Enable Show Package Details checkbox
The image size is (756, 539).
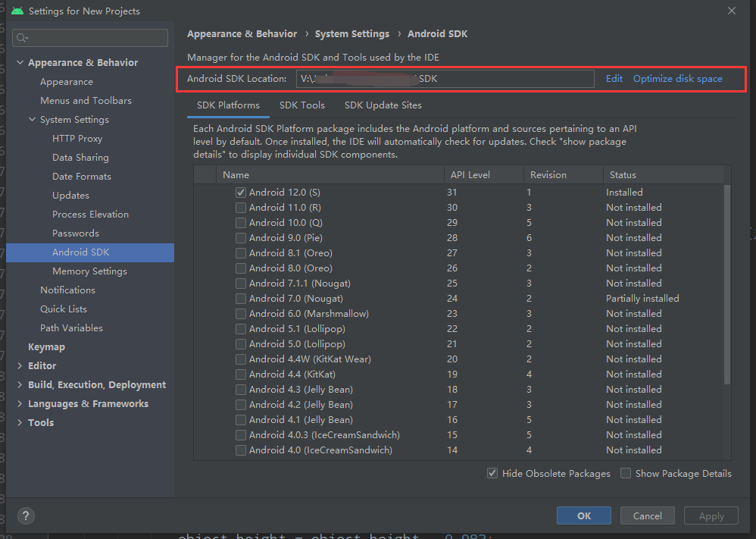[626, 473]
